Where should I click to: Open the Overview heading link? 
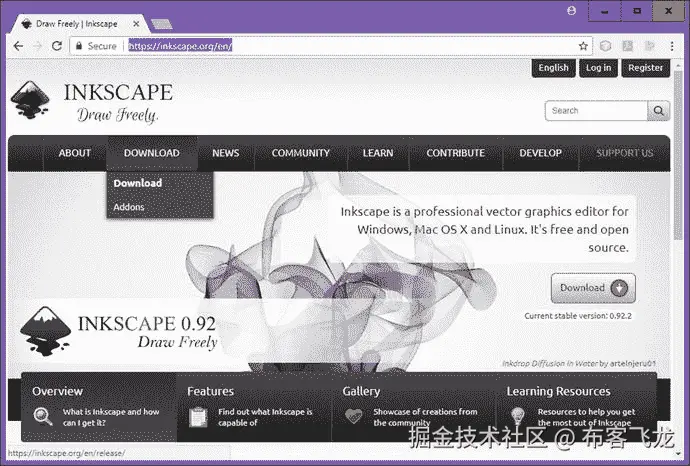57,391
